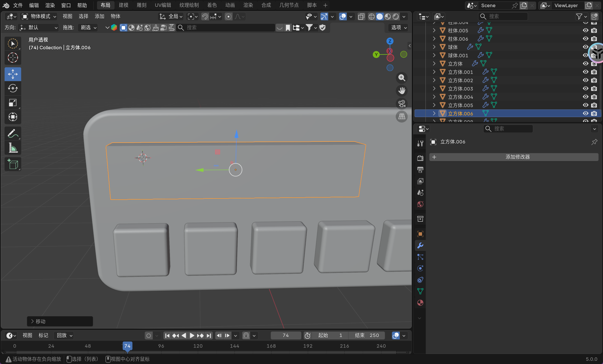Switch to perspective/orthographic grid view
The height and width of the screenshot is (364, 603).
click(402, 116)
